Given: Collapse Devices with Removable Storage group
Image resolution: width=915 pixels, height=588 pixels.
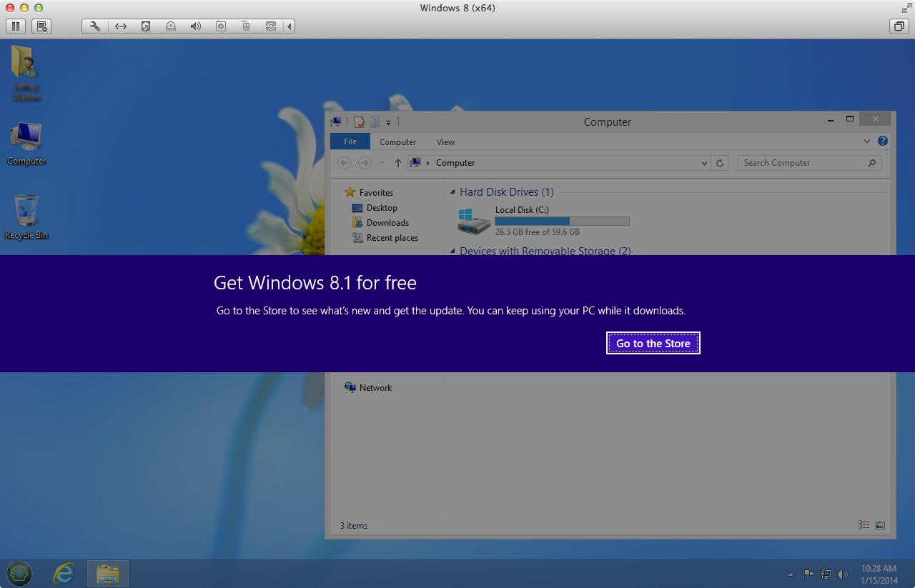Looking at the screenshot, I should [x=452, y=251].
